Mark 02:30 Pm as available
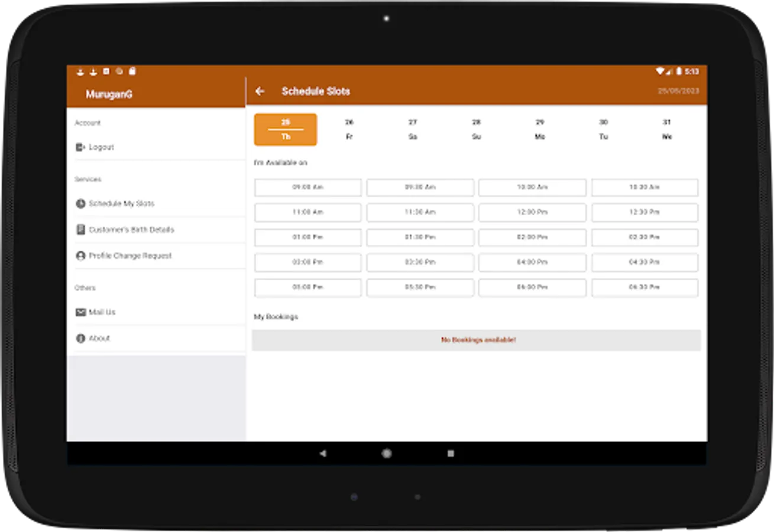The image size is (774, 532). (x=645, y=238)
